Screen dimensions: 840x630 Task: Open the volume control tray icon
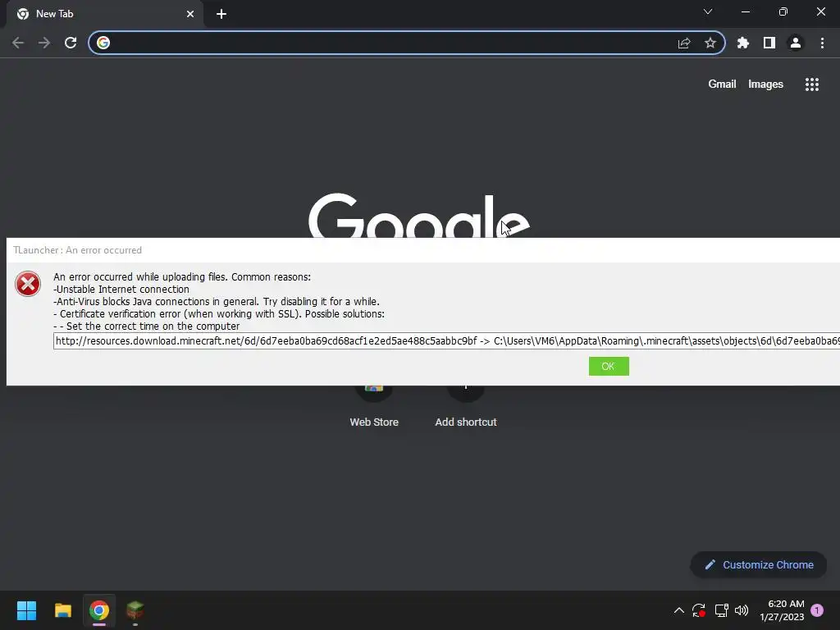pyautogui.click(x=742, y=610)
